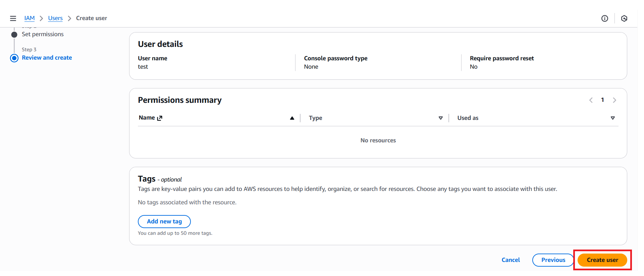Viewport: 644px width, 276px height.
Task: Go to previous permissions page arrow
Action: pyautogui.click(x=591, y=100)
